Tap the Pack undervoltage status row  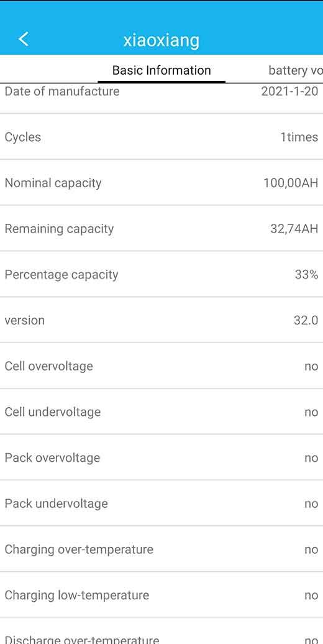coord(161,503)
